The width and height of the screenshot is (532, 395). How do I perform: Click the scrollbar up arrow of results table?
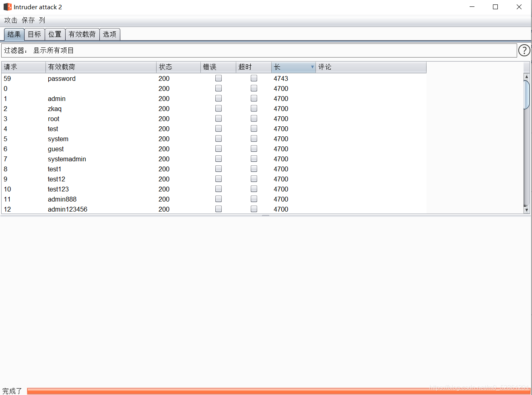(526, 76)
